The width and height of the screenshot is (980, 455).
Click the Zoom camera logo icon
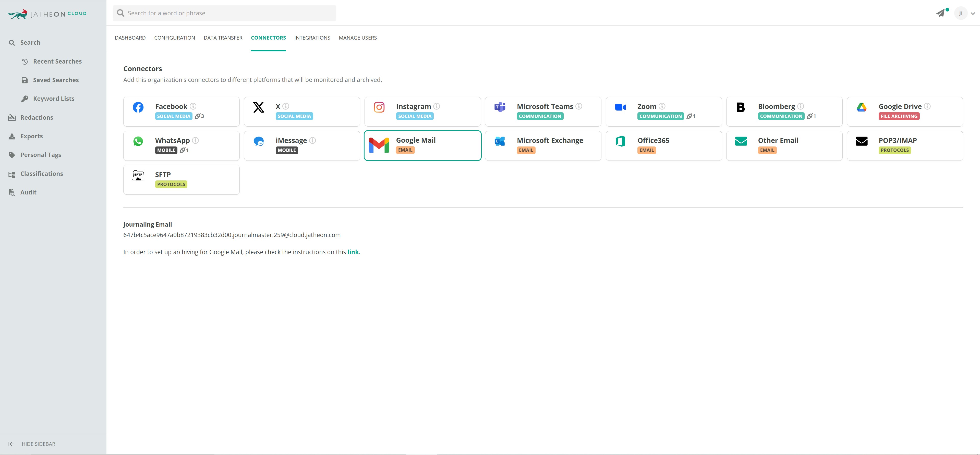(x=620, y=107)
